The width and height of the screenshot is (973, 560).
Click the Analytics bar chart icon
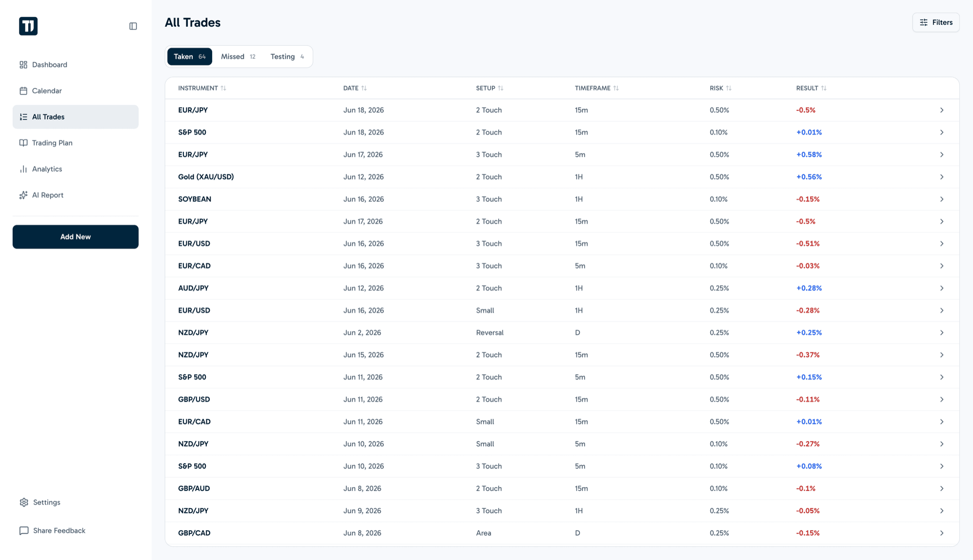coord(23,169)
